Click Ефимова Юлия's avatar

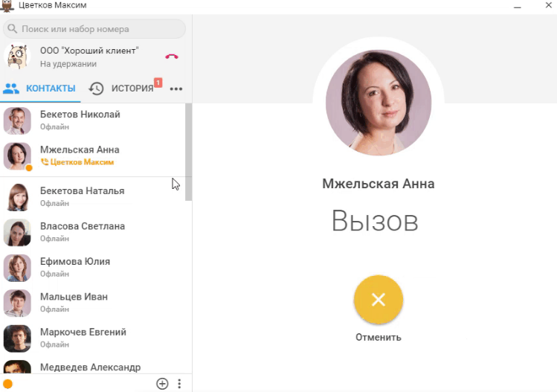pyautogui.click(x=17, y=268)
